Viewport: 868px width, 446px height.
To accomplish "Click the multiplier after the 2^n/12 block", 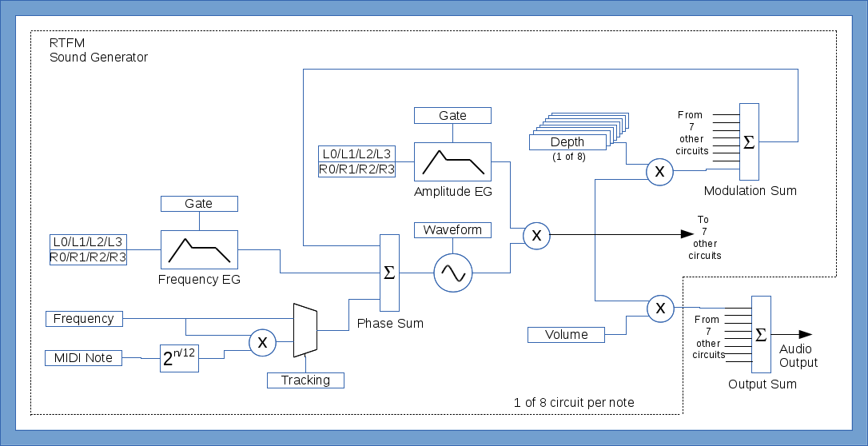I will point(261,342).
